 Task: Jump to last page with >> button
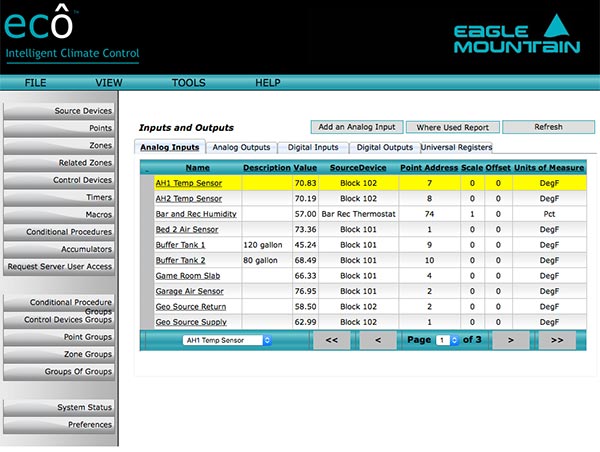pyautogui.click(x=558, y=340)
